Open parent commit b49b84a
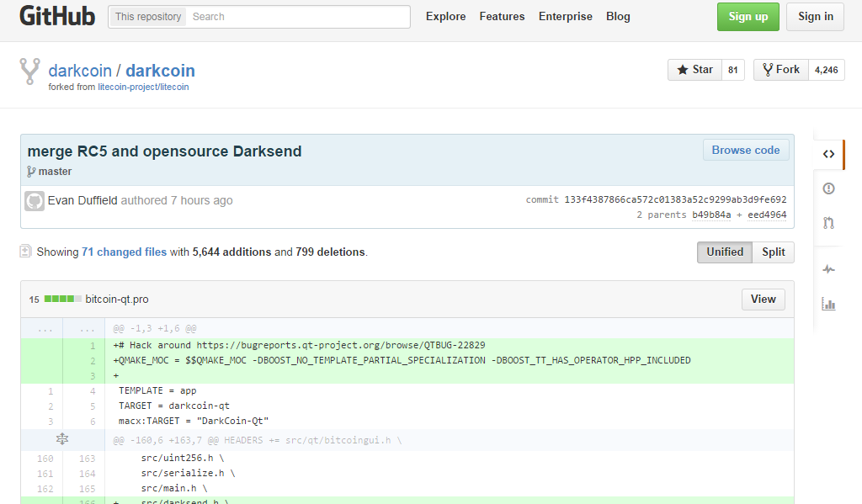This screenshot has width=862, height=504. click(x=711, y=215)
